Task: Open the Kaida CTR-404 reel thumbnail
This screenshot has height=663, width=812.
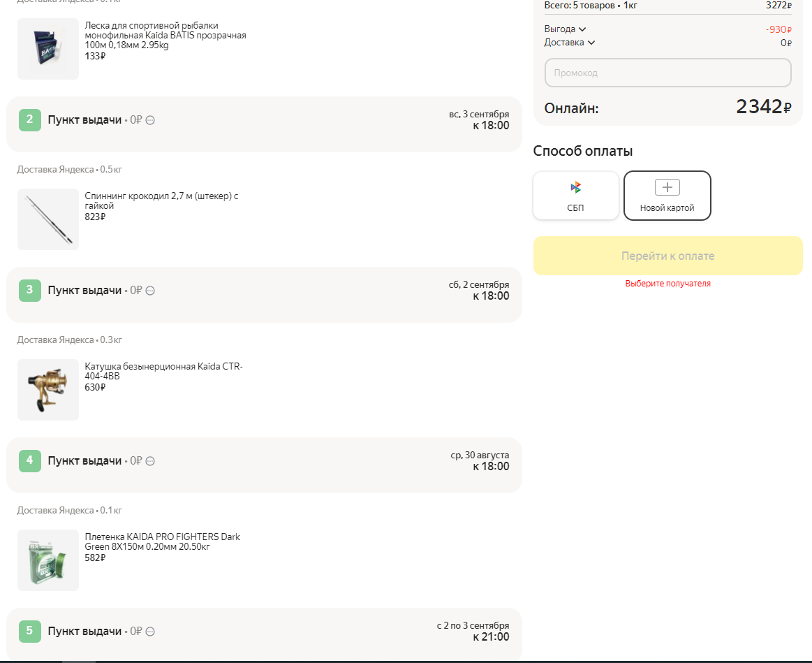Action: (48, 390)
